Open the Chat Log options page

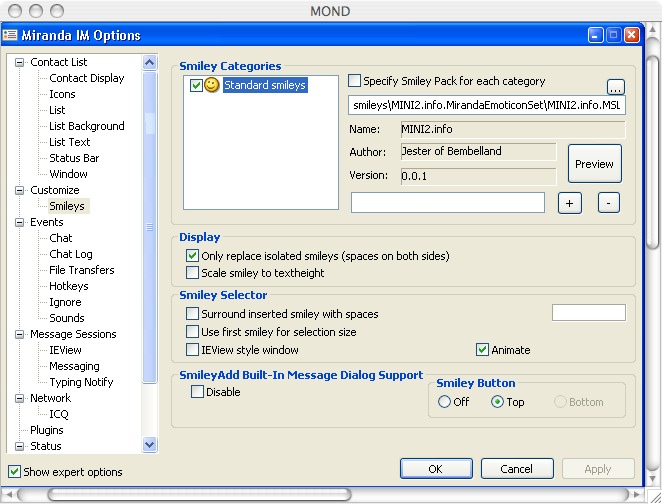[x=70, y=254]
